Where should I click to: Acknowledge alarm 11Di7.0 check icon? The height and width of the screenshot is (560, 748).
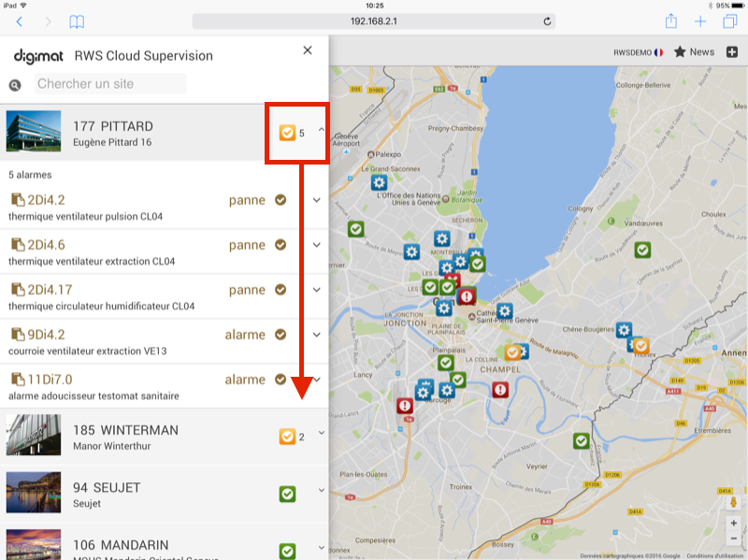(x=280, y=380)
